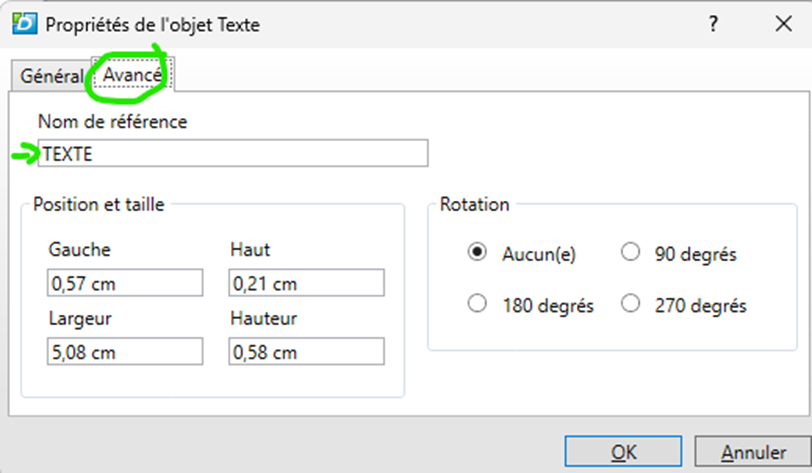812x473 pixels.
Task: Click inside the Haut value field
Action: [307, 284]
